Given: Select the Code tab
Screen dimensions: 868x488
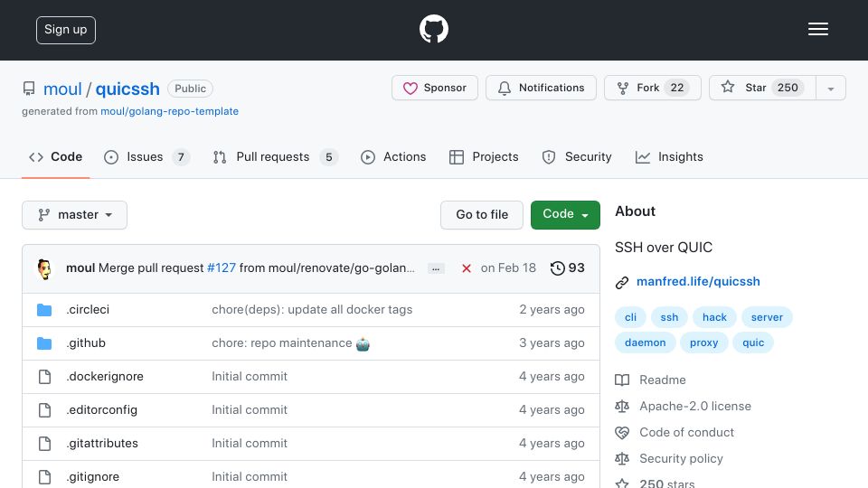Looking at the screenshot, I should pyautogui.click(x=55, y=157).
